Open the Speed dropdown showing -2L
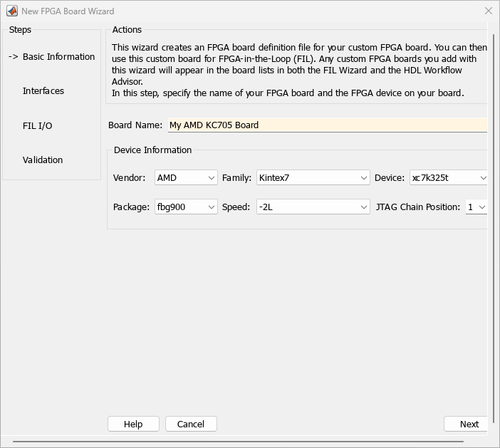The height and width of the screenshot is (448, 500). click(x=313, y=207)
